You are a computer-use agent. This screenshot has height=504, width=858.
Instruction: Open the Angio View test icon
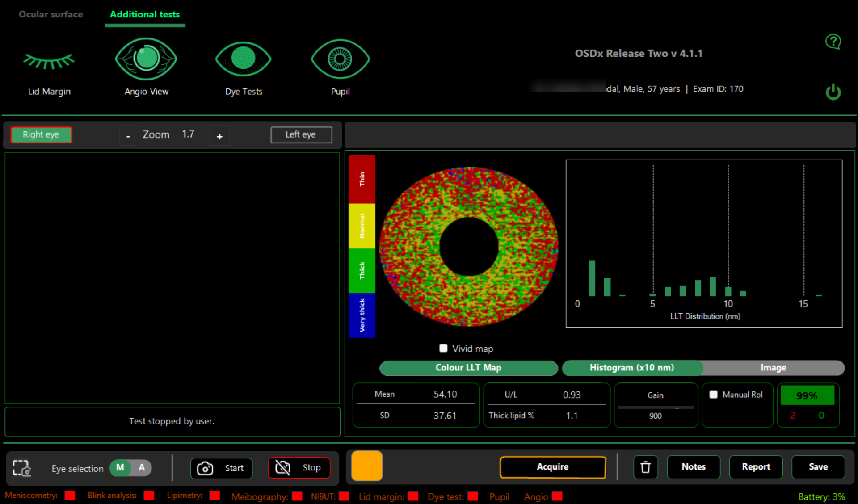tap(146, 59)
